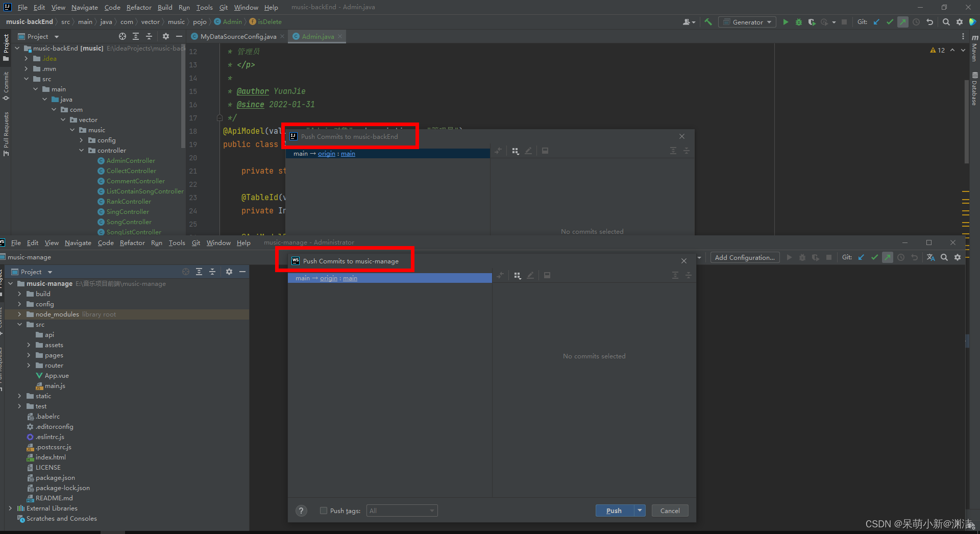Open Search Everywhere in IntelliJ toolbar

tap(946, 22)
